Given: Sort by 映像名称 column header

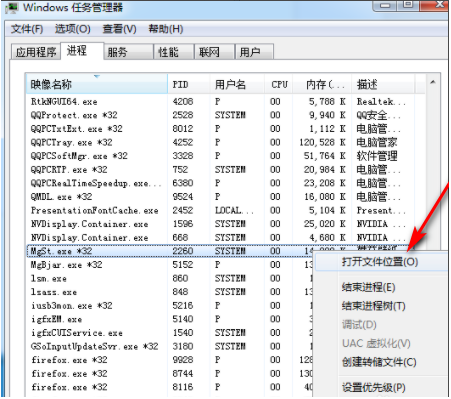Looking at the screenshot, I should click(97, 84).
